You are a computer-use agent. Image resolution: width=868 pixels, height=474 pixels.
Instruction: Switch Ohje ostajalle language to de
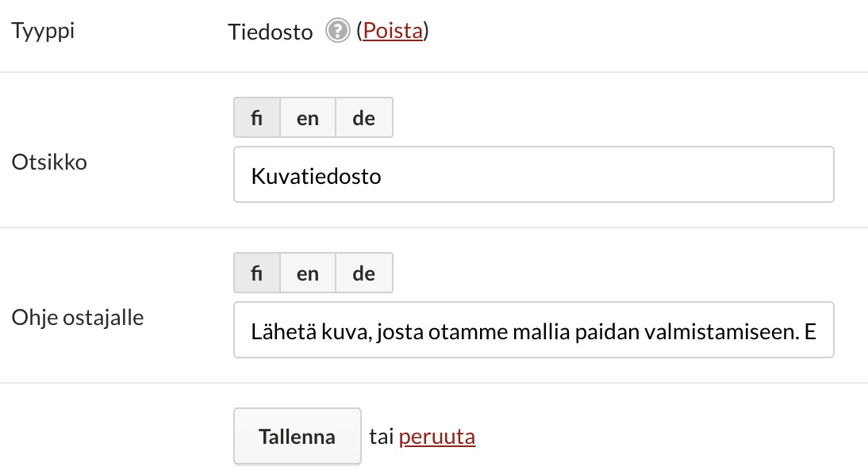pos(364,273)
